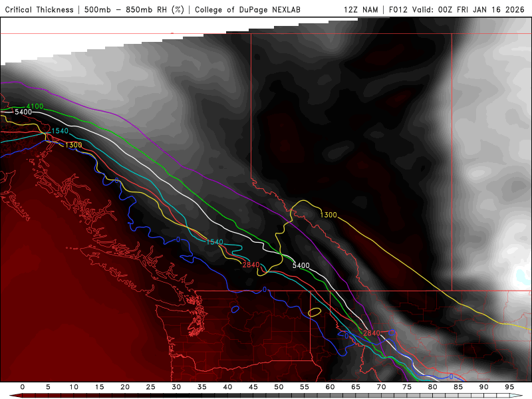Click the blue "0" label on the horizontal border line
This screenshot has width=532, height=399.
(265, 289)
